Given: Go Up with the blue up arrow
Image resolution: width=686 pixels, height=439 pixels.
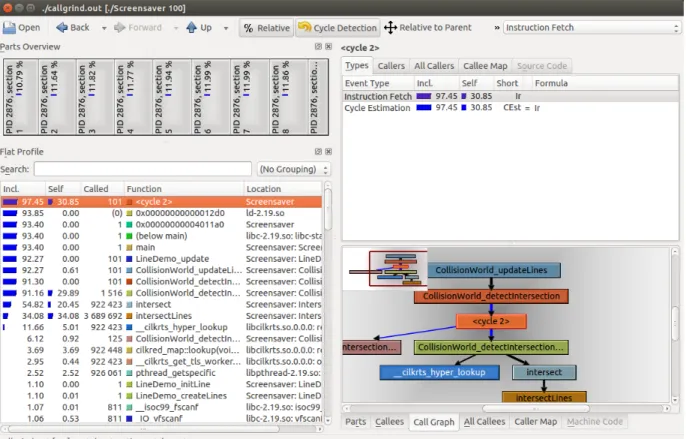Looking at the screenshot, I should point(191,28).
